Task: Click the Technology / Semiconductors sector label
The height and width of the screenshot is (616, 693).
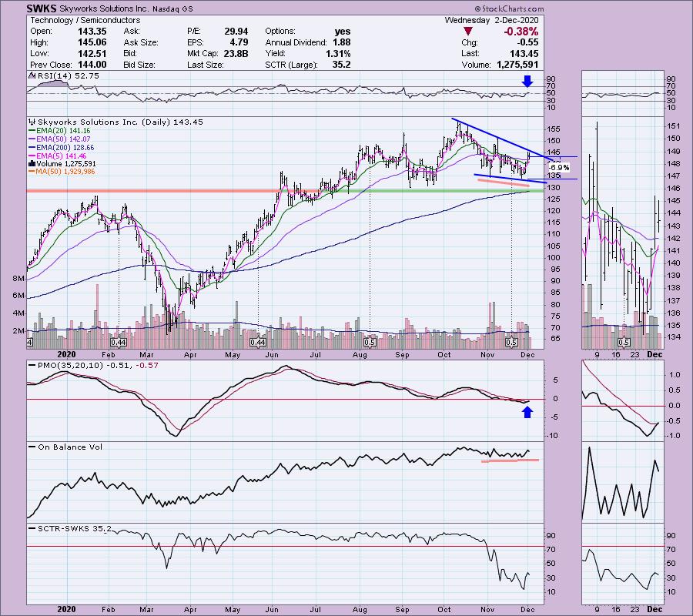Action: click(85, 20)
